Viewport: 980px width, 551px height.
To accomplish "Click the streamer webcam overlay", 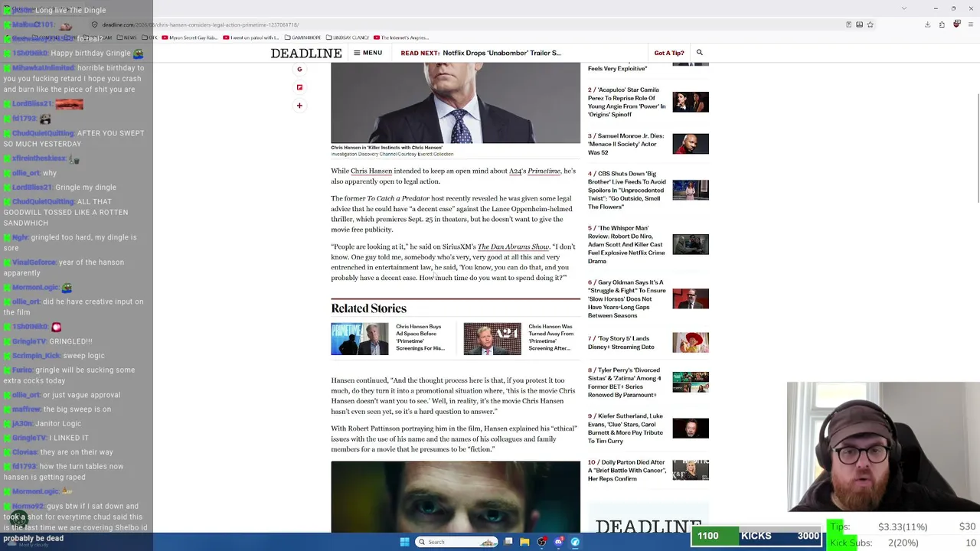I will [x=884, y=446].
